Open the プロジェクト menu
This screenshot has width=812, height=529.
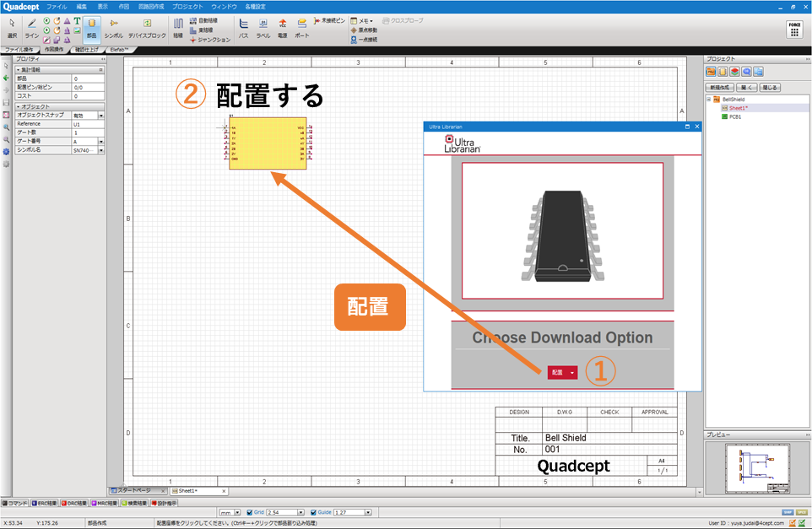187,7
